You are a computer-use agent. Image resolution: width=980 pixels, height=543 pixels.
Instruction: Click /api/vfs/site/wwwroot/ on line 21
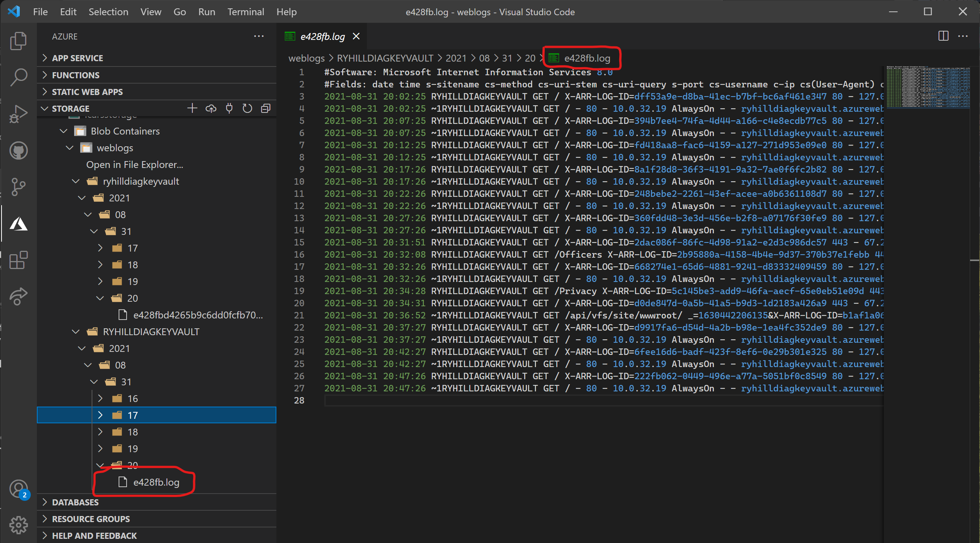point(623,315)
